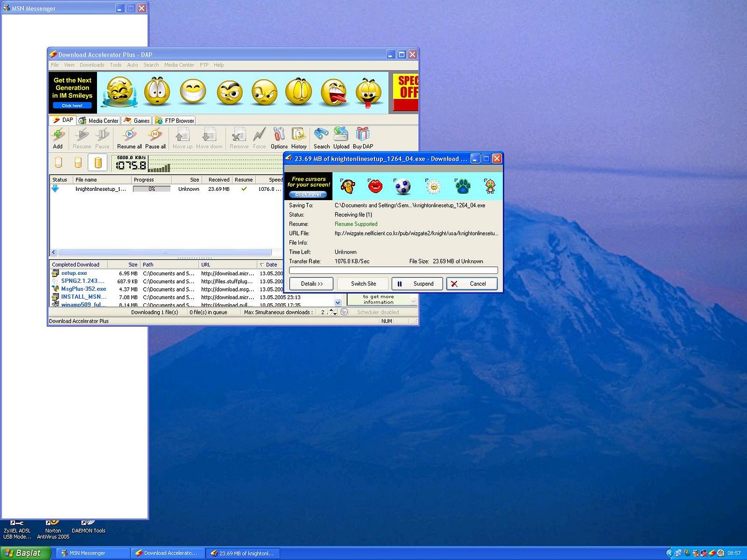Click the Suspend button
This screenshot has height=560, width=747.
pos(418,284)
